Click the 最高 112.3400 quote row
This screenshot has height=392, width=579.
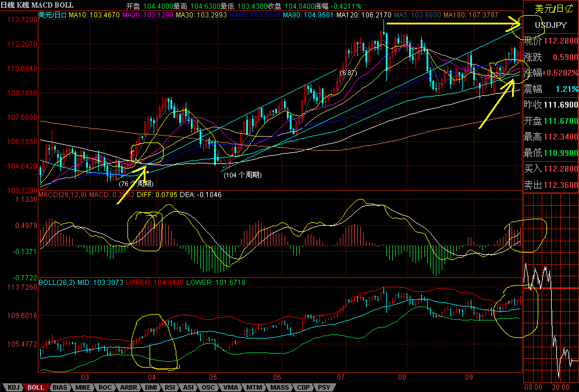coord(550,137)
